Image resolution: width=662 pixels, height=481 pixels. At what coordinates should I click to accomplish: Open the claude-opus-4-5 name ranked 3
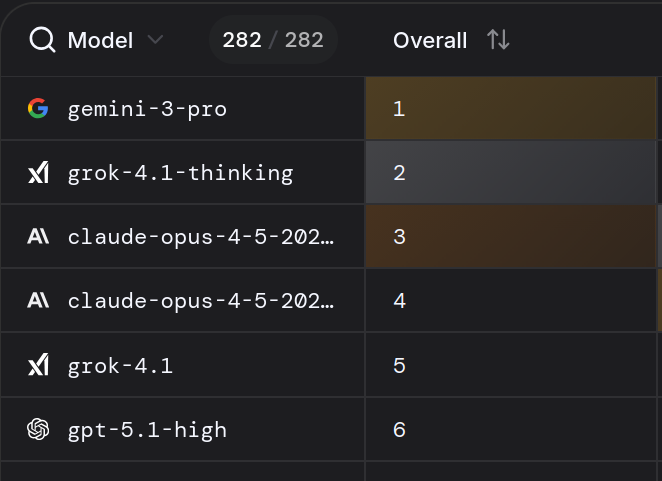point(201,237)
